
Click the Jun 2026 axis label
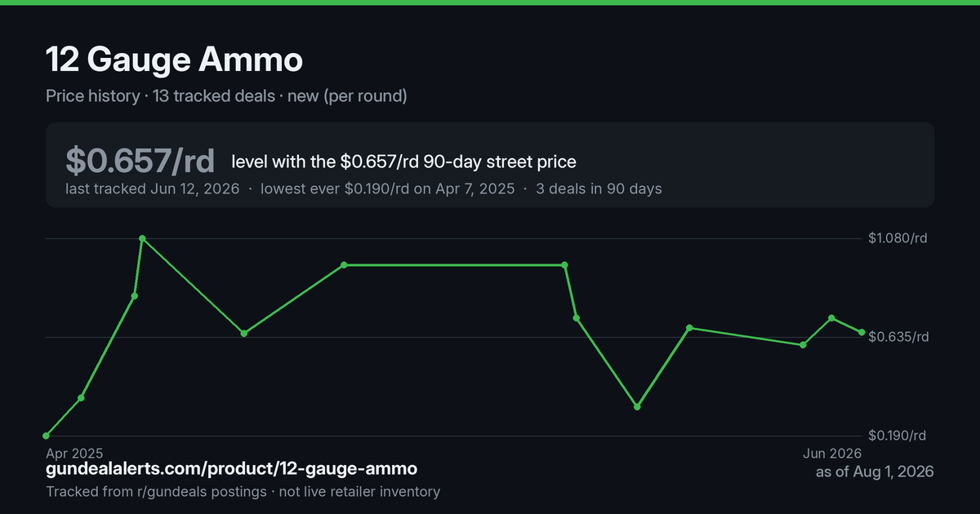[x=833, y=453]
